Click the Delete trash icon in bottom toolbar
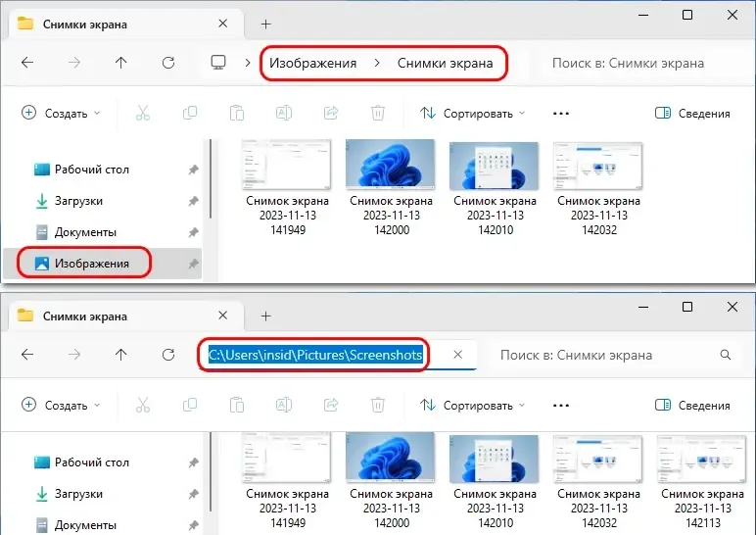The image size is (756, 535). (378, 405)
